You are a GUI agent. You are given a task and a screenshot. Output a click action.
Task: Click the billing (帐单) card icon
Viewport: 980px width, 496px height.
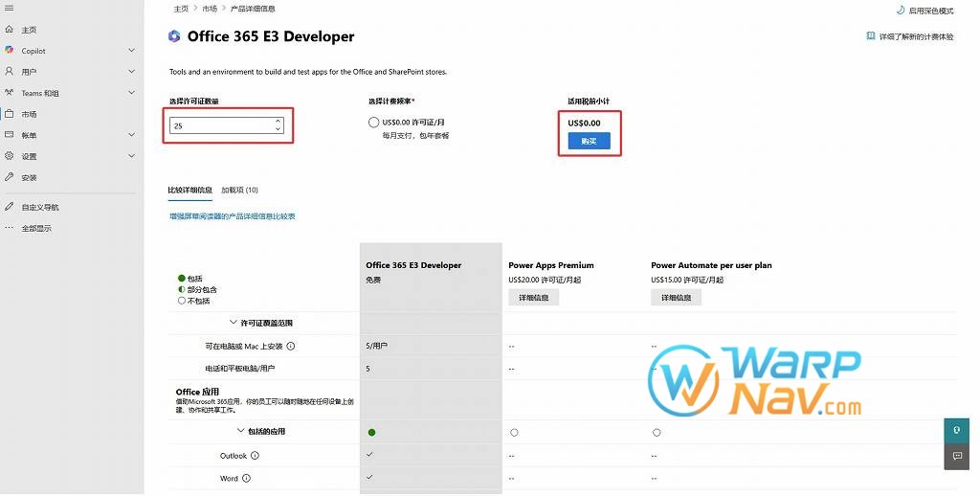point(9,134)
